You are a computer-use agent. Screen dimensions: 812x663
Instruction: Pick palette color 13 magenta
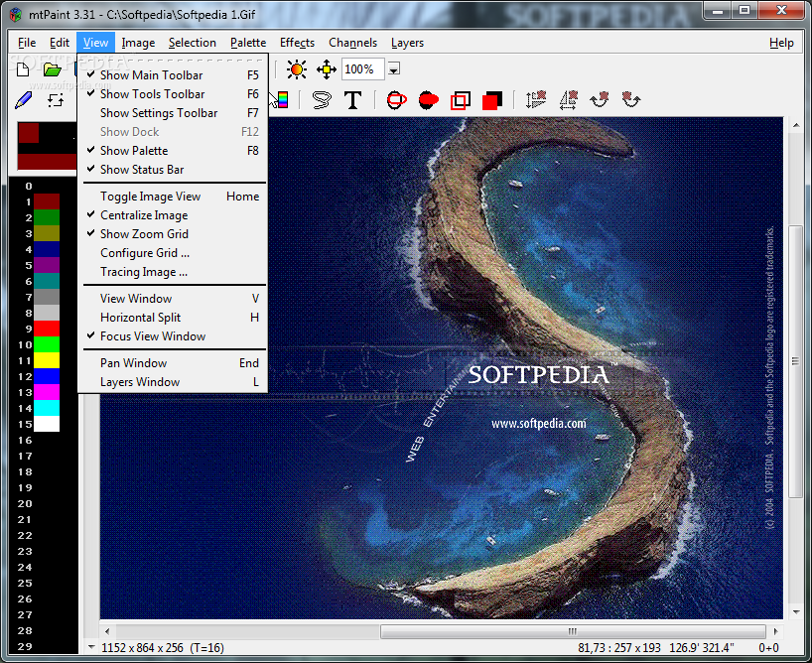tap(47, 392)
